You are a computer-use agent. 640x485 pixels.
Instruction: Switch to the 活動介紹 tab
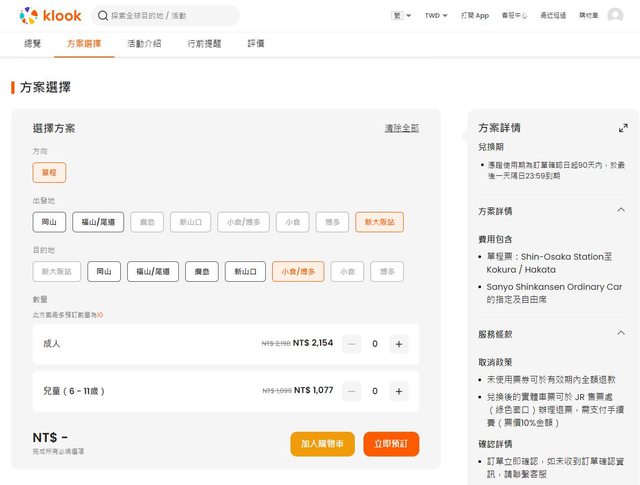(144, 44)
